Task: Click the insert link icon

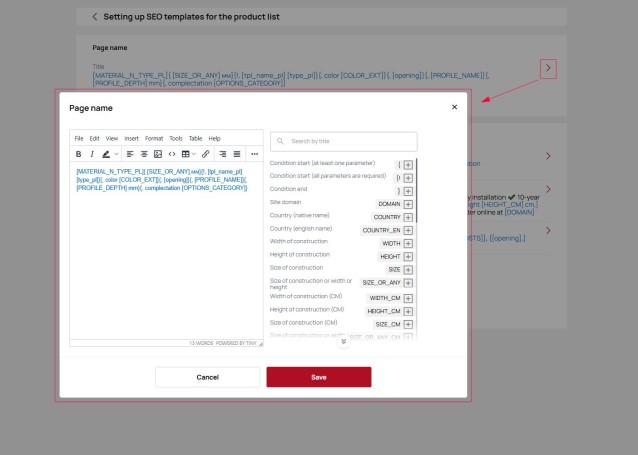Action: 206,154
